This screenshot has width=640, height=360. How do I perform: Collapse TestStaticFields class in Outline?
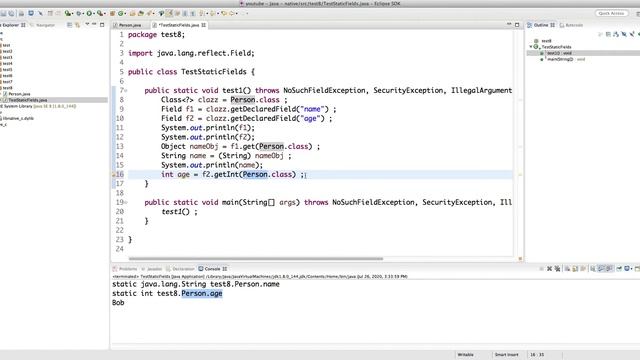click(x=531, y=47)
